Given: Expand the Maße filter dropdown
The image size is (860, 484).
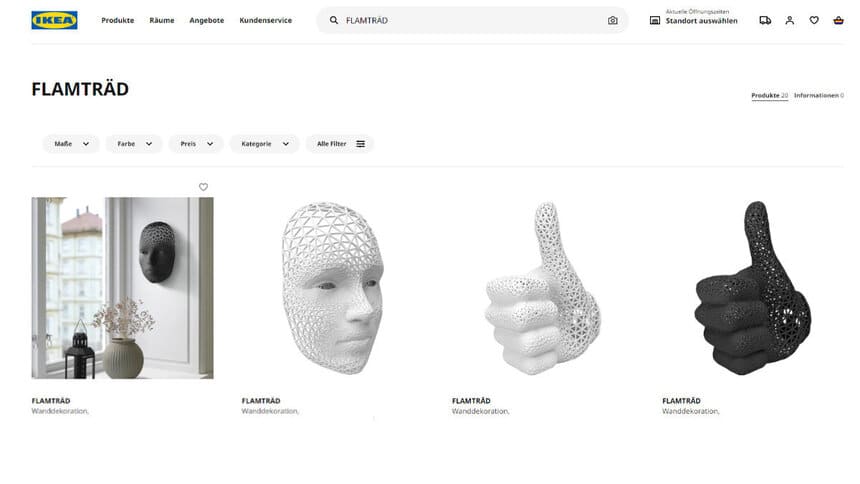Looking at the screenshot, I should pos(71,144).
